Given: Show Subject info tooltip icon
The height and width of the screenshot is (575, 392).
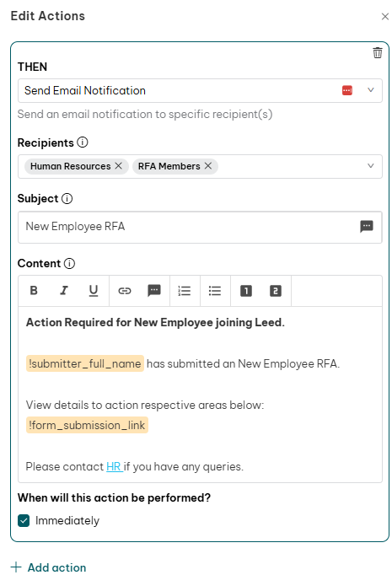Looking at the screenshot, I should (67, 198).
